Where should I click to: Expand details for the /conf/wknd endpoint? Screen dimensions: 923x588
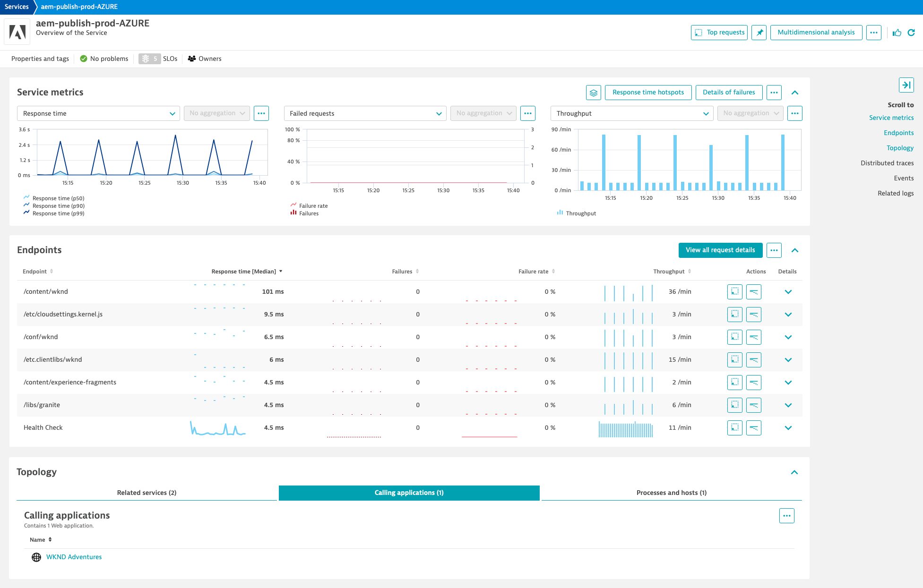788,337
